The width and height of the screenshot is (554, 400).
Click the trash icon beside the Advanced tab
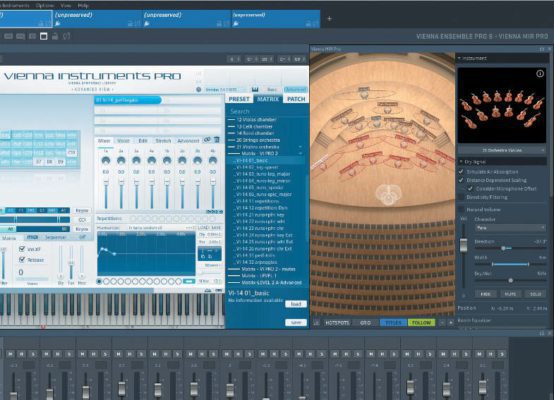click(217, 140)
